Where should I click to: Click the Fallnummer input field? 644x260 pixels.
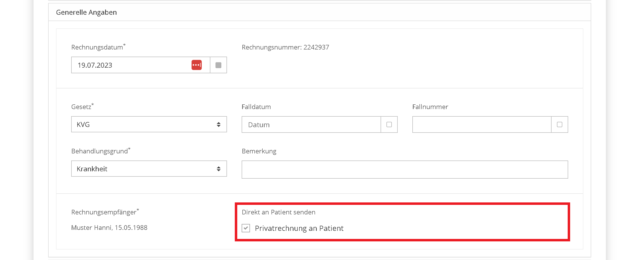pos(482,124)
